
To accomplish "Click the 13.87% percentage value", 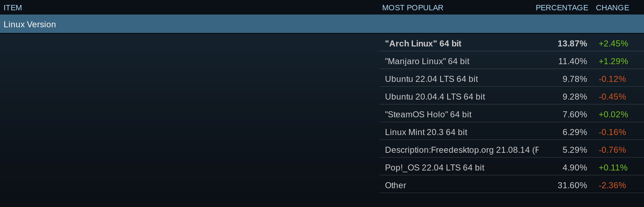I will [x=572, y=44].
